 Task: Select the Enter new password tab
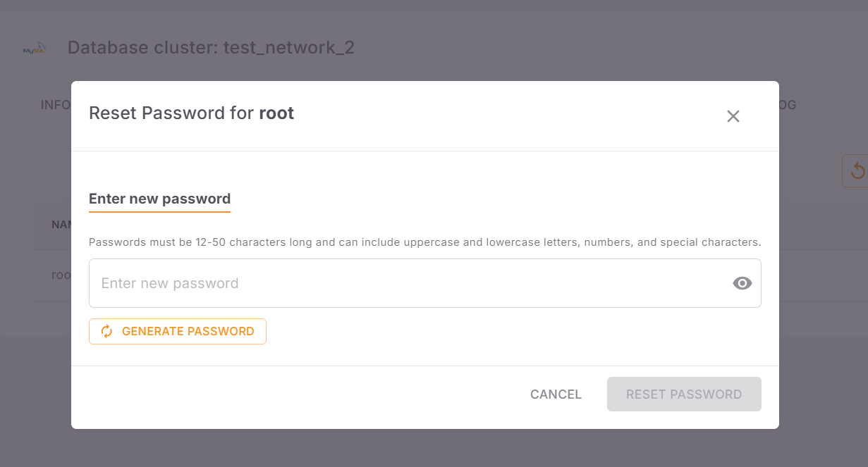159,199
